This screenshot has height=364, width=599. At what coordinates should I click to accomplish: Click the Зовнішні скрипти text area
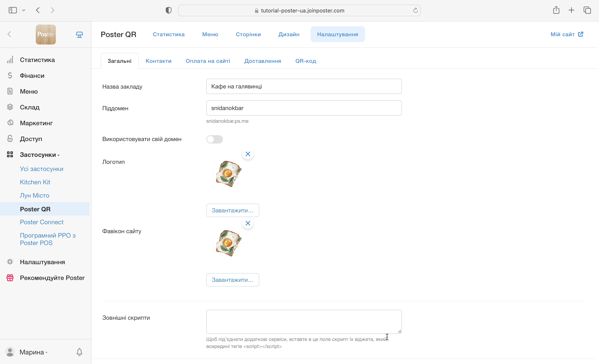304,322
